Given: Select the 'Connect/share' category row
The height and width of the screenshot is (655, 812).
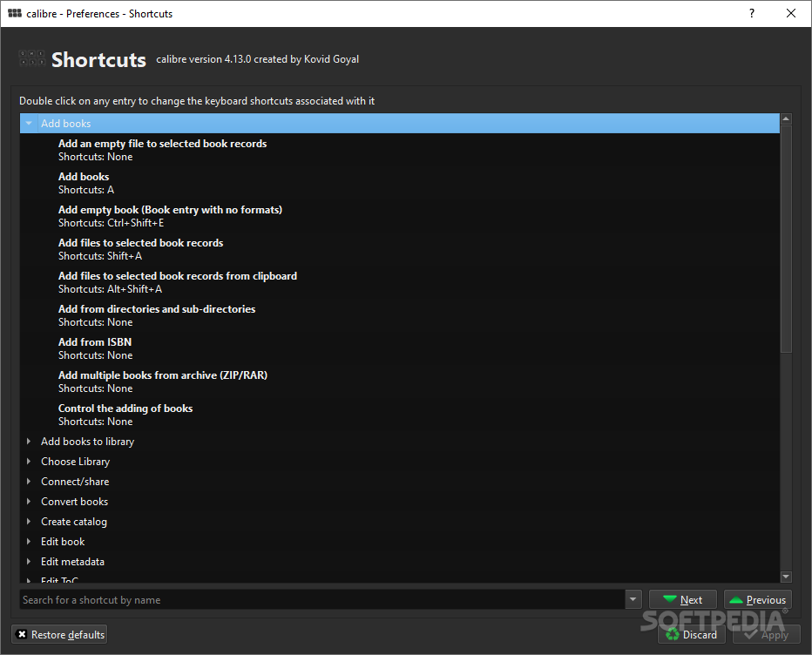Looking at the screenshot, I should point(400,482).
